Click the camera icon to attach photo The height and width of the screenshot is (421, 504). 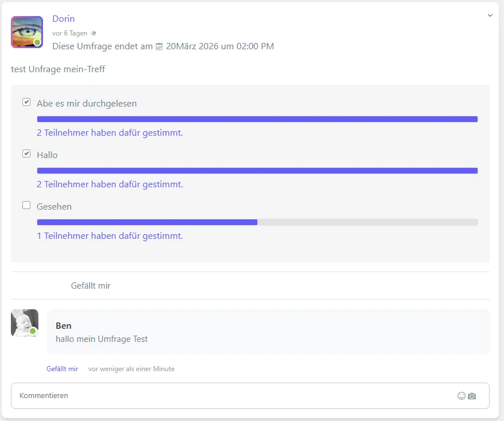click(472, 396)
